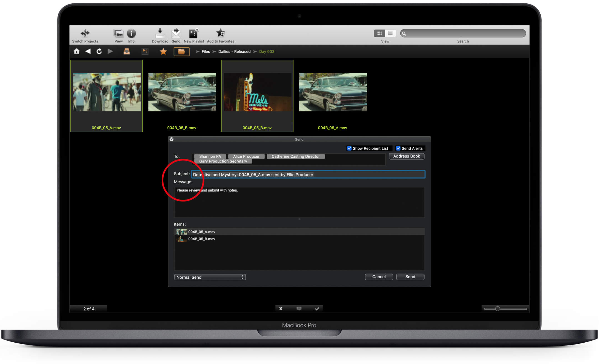Open the Address Book button
This screenshot has width=599, height=364.
coord(406,156)
